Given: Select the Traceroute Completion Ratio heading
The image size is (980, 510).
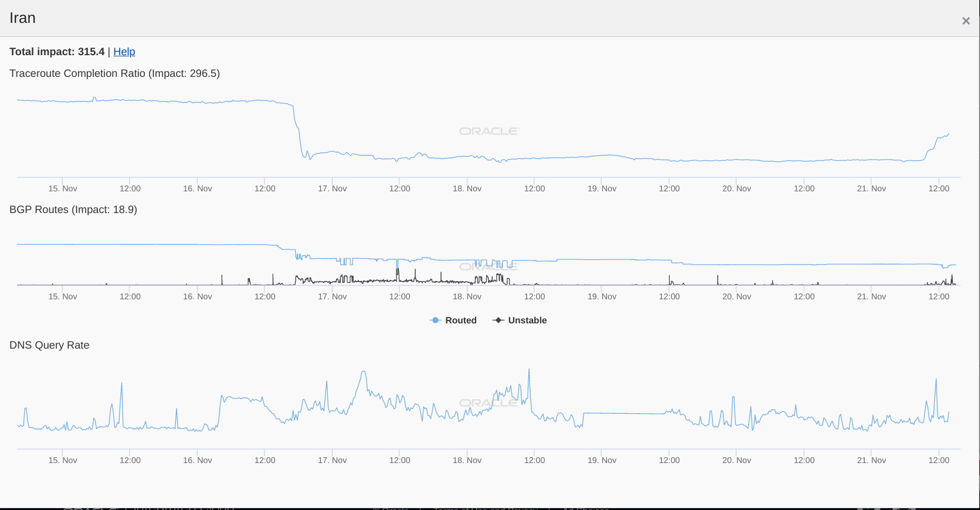Looking at the screenshot, I should (x=114, y=73).
